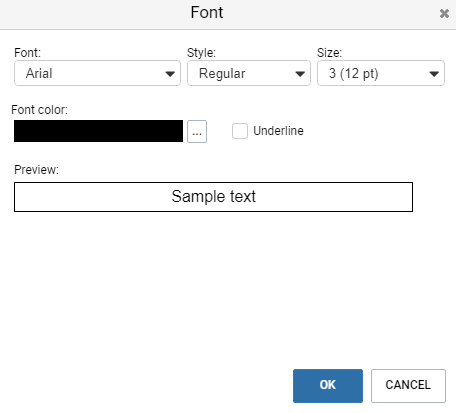This screenshot has width=456, height=413.
Task: Enable the Underline checkbox
Action: click(240, 131)
